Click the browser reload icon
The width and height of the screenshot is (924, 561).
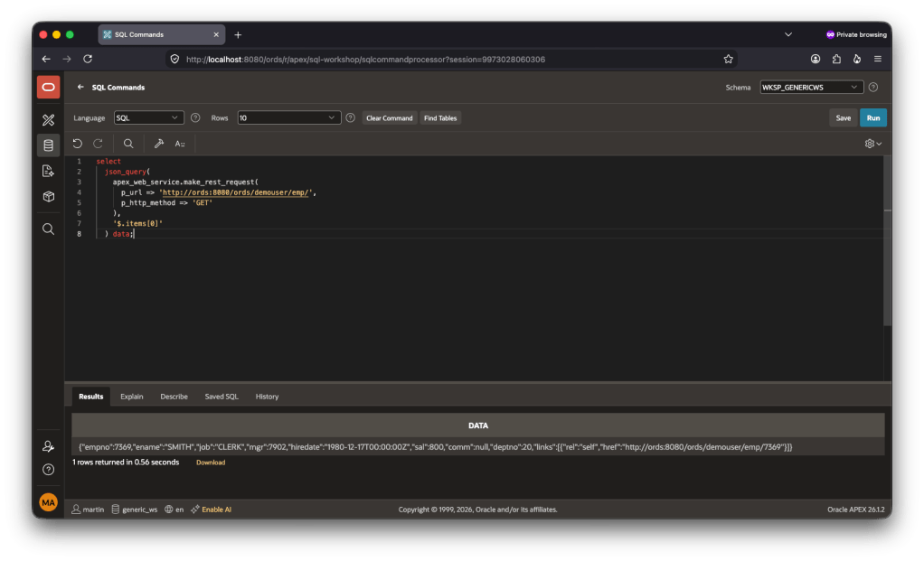coord(88,59)
